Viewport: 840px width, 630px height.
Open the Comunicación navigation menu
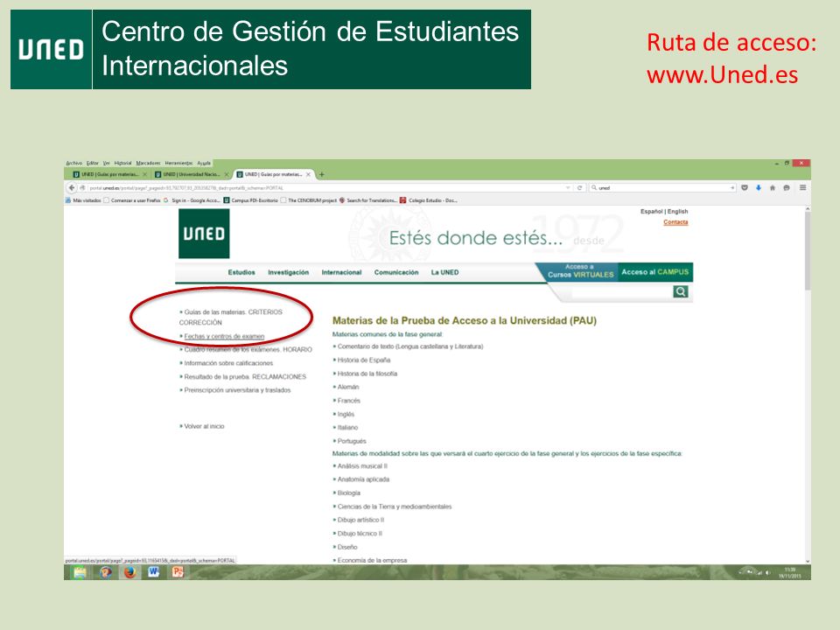(396, 272)
